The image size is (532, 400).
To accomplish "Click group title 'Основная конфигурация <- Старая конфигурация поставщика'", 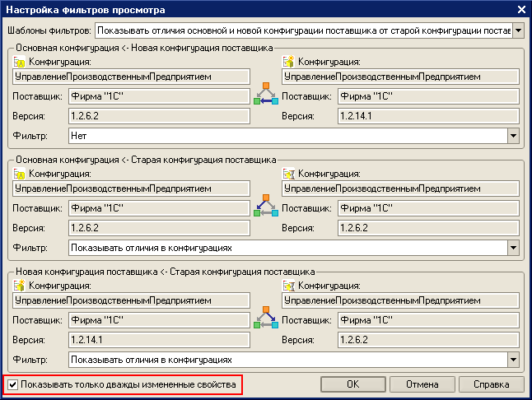I will 146,160.
